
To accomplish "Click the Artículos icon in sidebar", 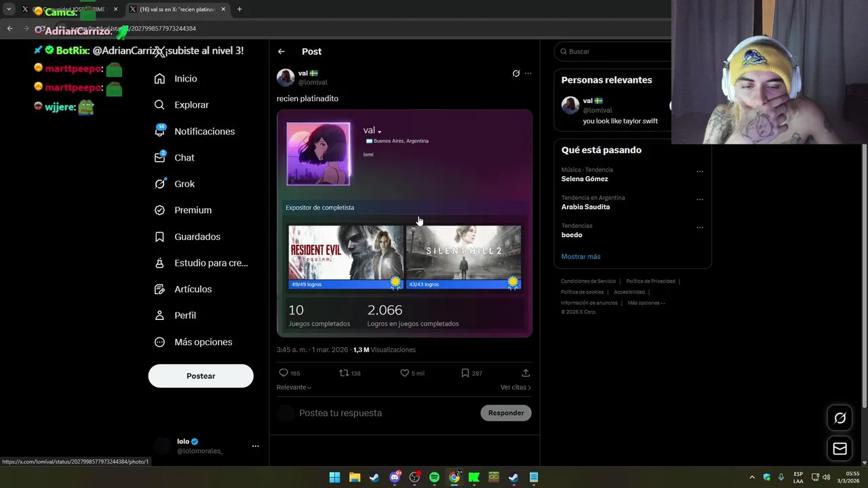I will 159,289.
